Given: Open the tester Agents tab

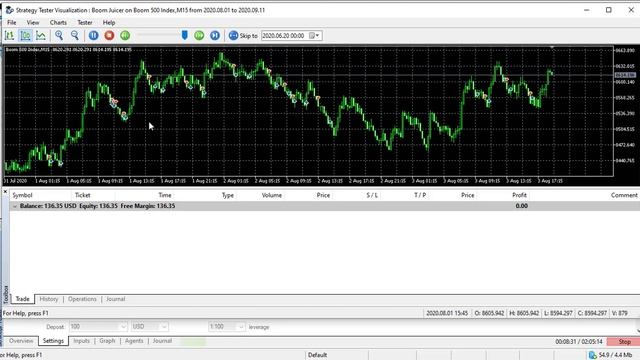Looking at the screenshot, I should 134,341.
